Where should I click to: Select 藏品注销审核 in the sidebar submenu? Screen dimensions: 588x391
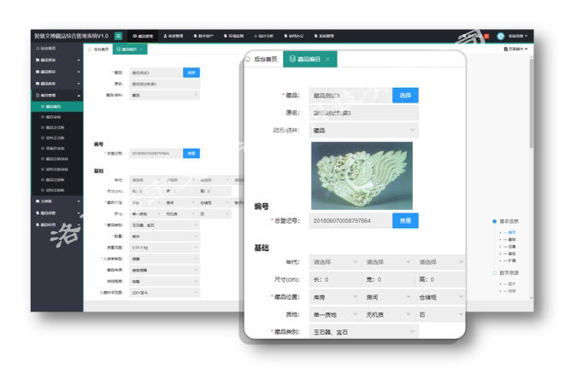(x=56, y=159)
